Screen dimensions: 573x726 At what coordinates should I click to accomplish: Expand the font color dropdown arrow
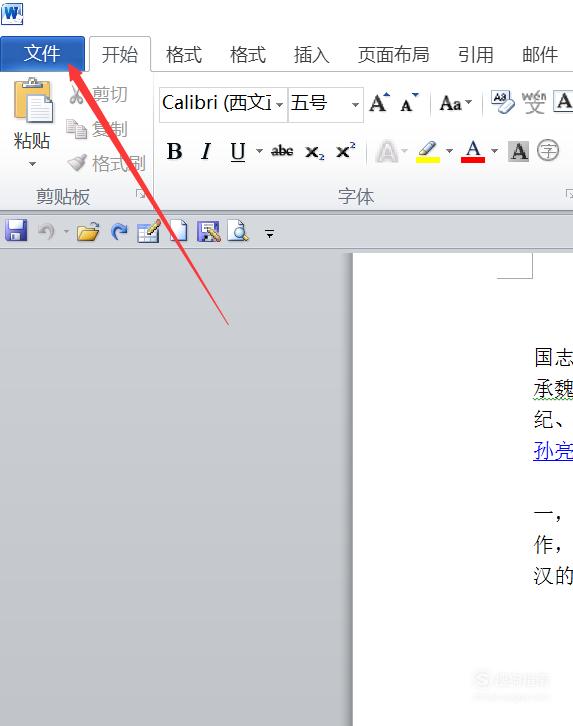click(x=494, y=151)
